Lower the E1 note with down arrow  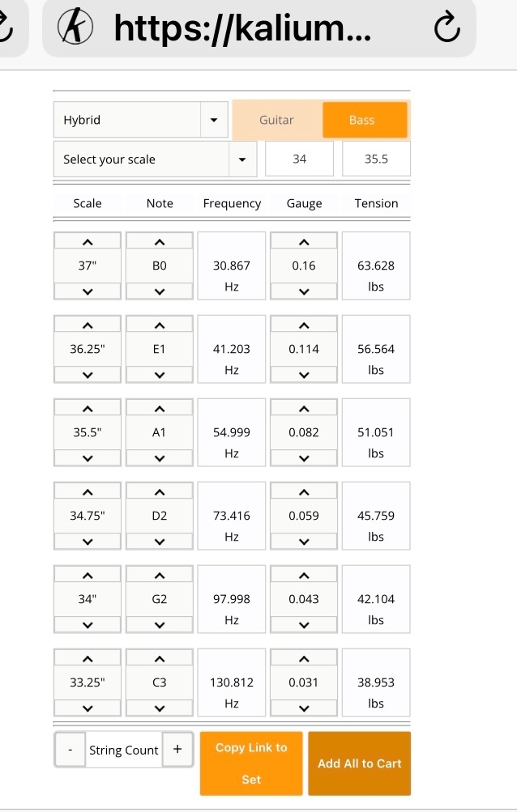click(x=159, y=375)
